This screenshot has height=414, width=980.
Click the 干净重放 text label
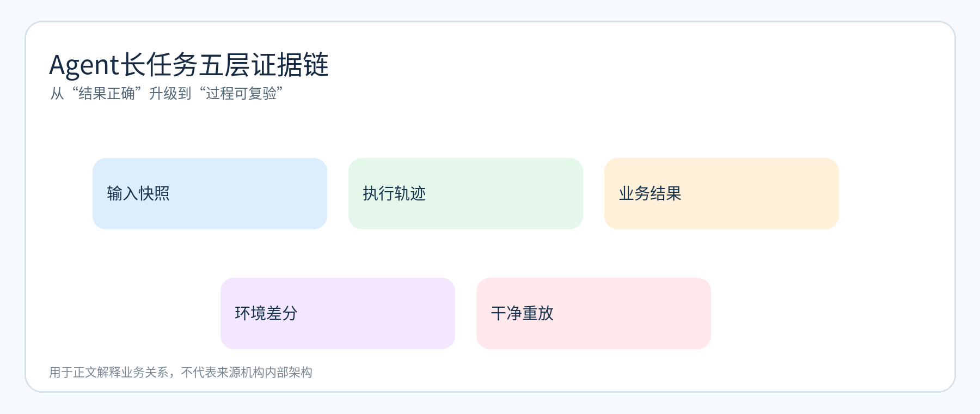pyautogui.click(x=522, y=313)
